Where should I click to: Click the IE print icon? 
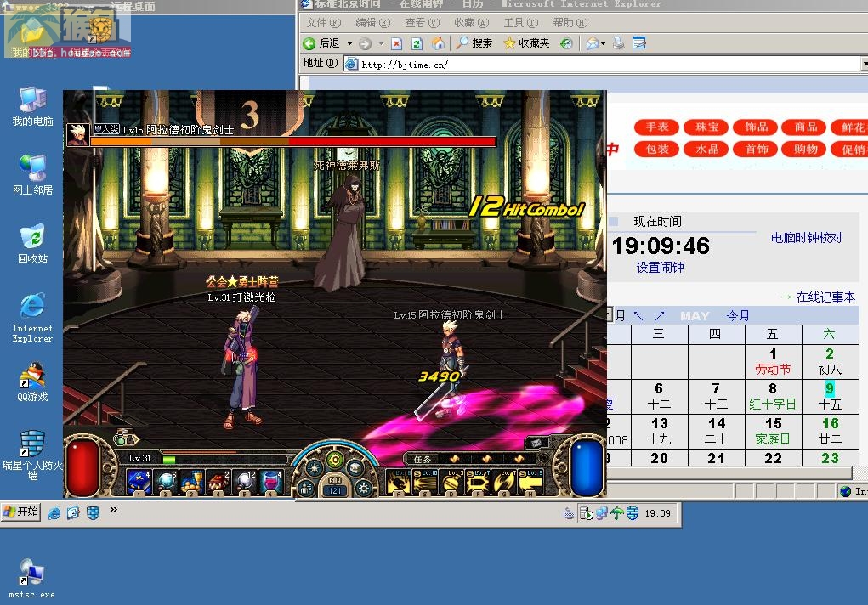click(x=619, y=43)
